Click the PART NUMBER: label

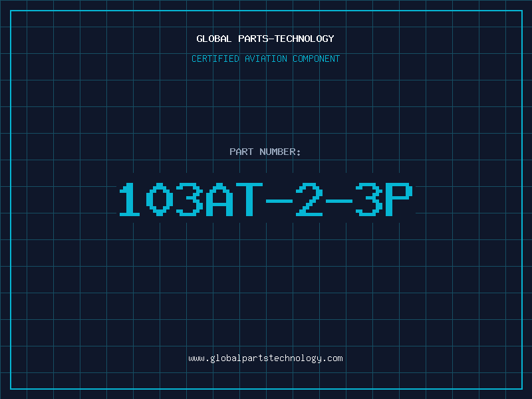pos(265,152)
